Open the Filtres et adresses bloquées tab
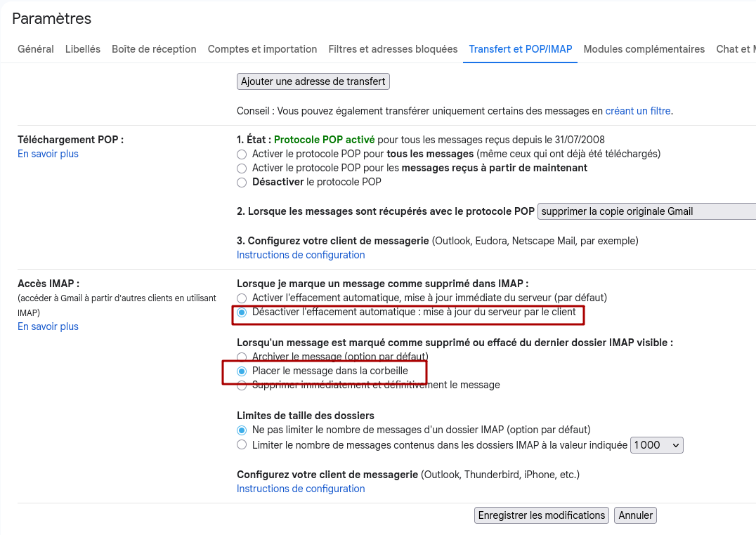This screenshot has height=535, width=756. (393, 49)
